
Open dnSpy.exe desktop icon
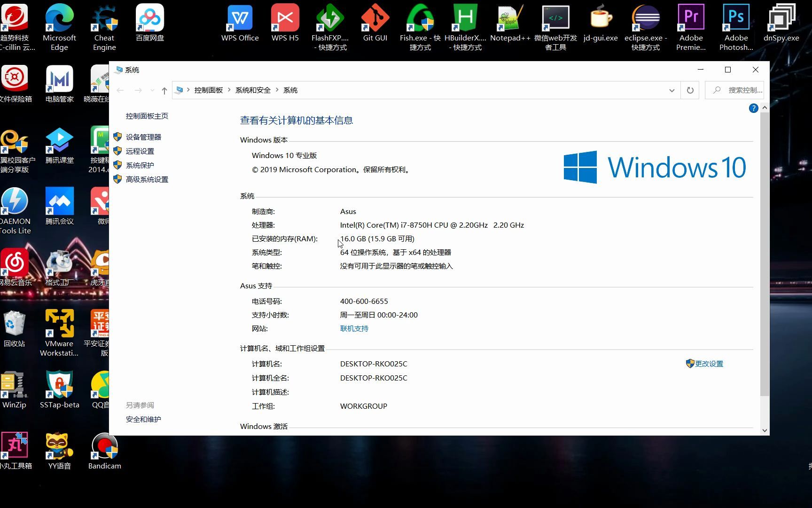point(781,23)
